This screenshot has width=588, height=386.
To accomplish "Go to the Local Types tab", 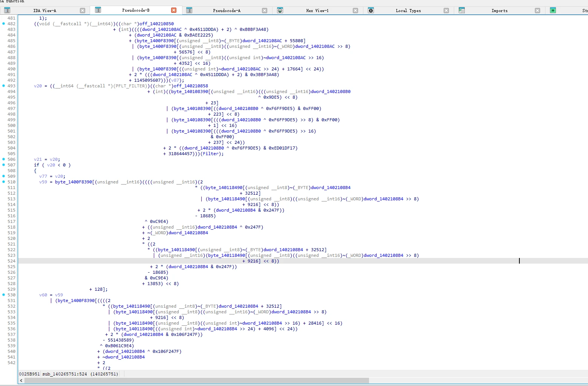I will pos(408,11).
